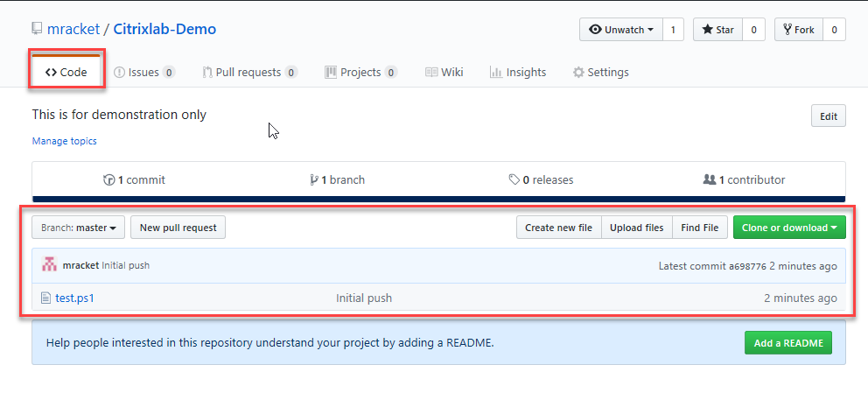View the 1 commit history
Image resolution: width=868 pixels, height=400 pixels.
135,180
